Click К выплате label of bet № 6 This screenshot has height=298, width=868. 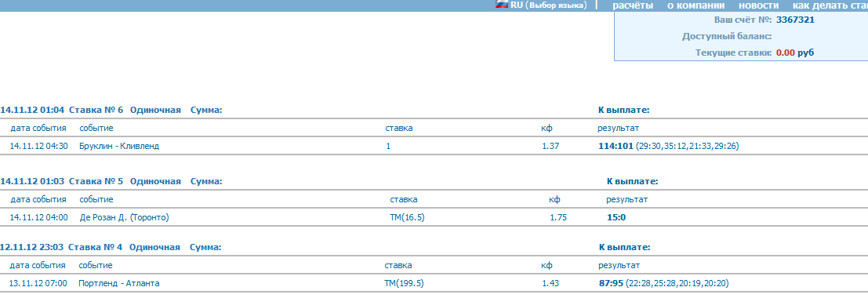(624, 110)
